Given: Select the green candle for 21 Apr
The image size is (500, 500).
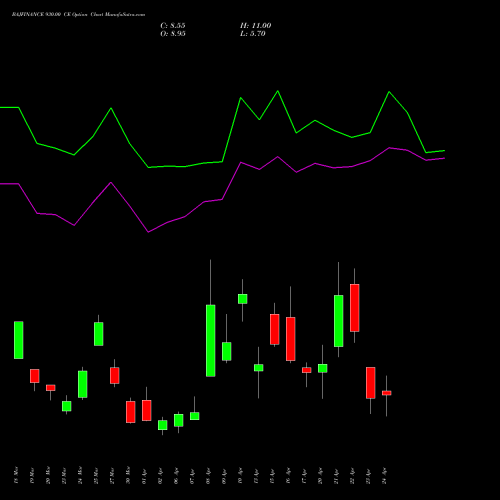Looking at the screenshot, I should click(338, 321).
